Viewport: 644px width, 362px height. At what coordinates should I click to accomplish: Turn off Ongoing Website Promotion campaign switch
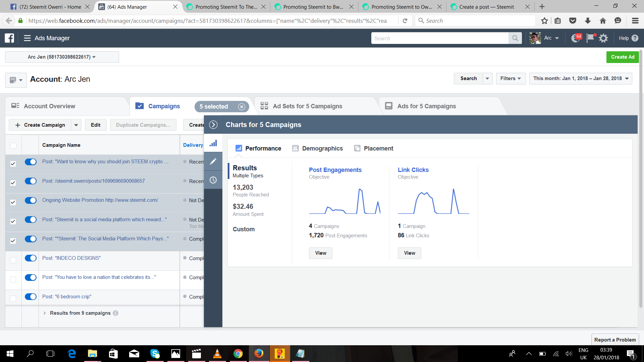pyautogui.click(x=31, y=200)
